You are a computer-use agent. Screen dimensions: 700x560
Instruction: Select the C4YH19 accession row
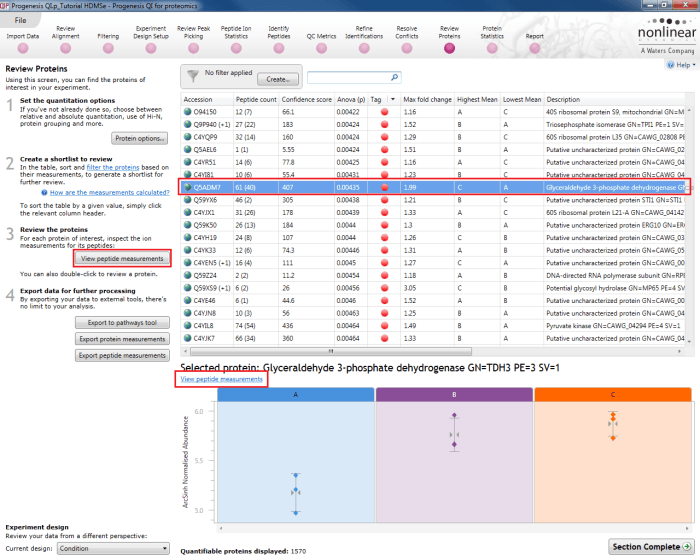[x=433, y=238]
